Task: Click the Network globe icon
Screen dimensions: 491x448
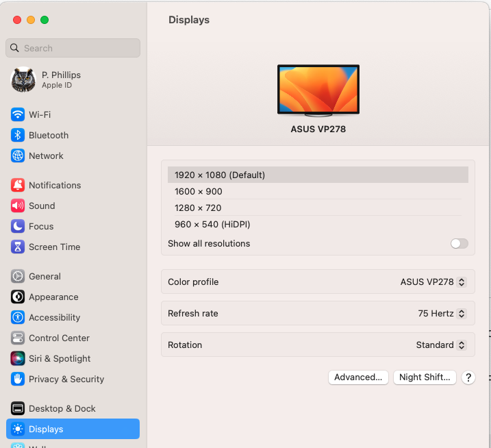Action: point(18,155)
